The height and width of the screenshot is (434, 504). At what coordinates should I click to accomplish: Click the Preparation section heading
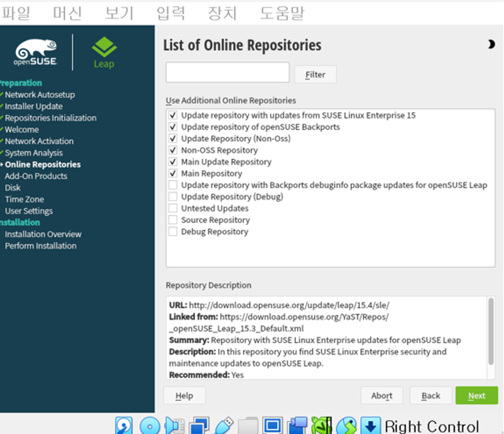(x=21, y=83)
